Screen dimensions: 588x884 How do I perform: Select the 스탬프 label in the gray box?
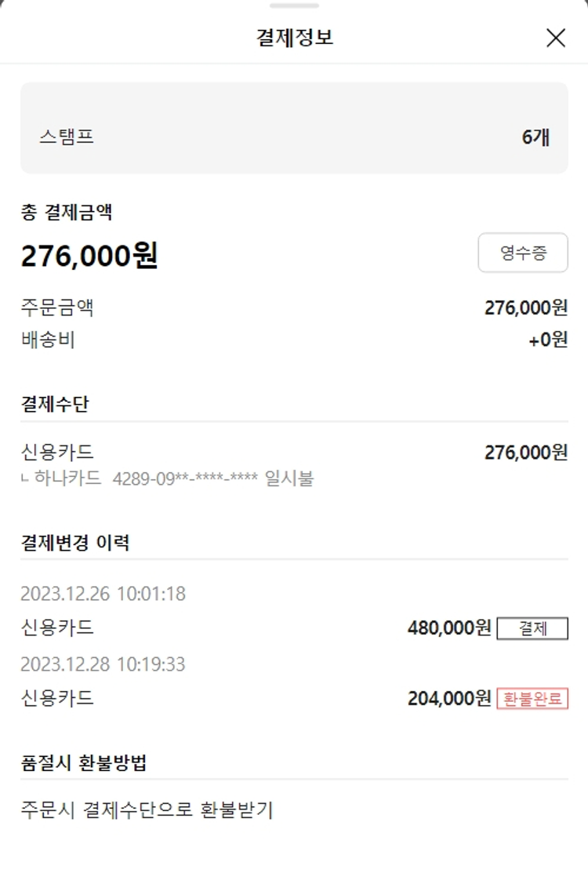tap(67, 137)
